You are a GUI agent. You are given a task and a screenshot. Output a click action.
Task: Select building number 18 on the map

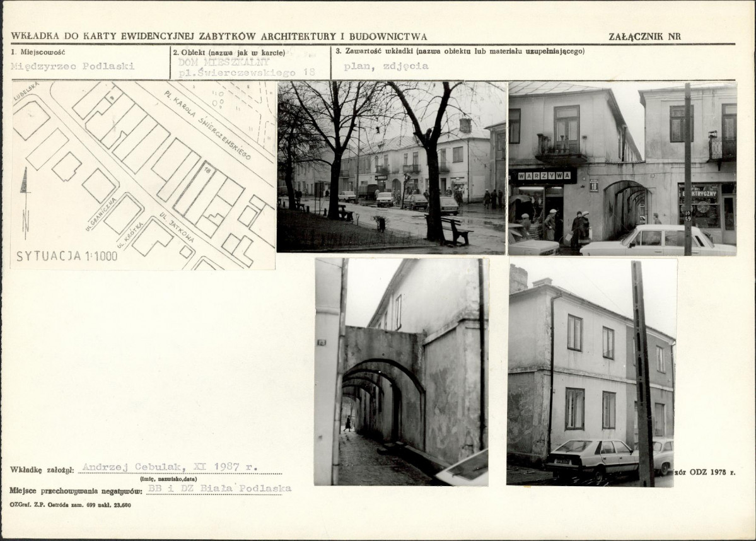[207, 170]
